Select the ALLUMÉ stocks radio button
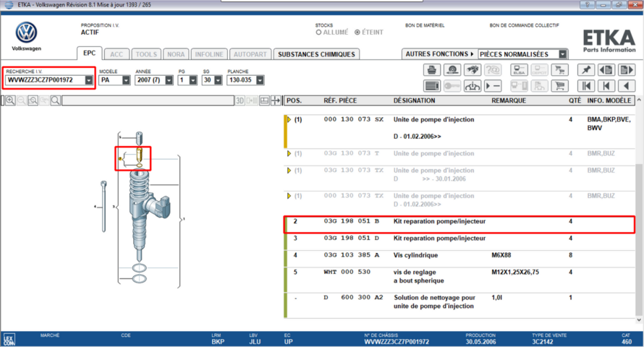The height and width of the screenshot is (347, 644). pyautogui.click(x=318, y=33)
